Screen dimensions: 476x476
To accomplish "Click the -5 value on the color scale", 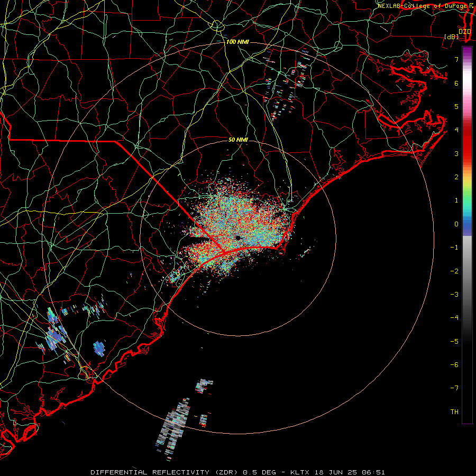I will pos(454,342).
